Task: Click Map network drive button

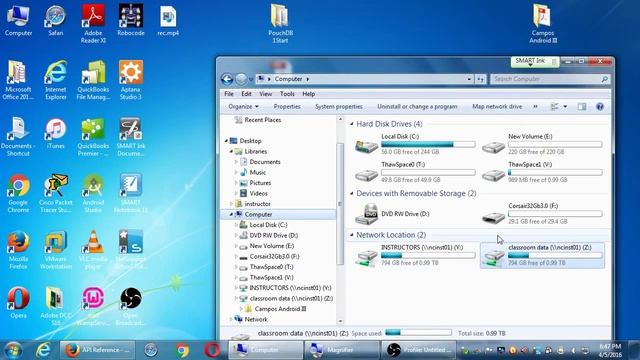Action: point(497,107)
